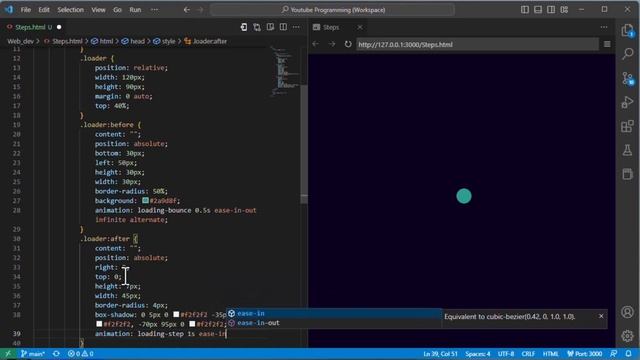Open customize layout options
This screenshot has height=360, width=640.
point(564,9)
